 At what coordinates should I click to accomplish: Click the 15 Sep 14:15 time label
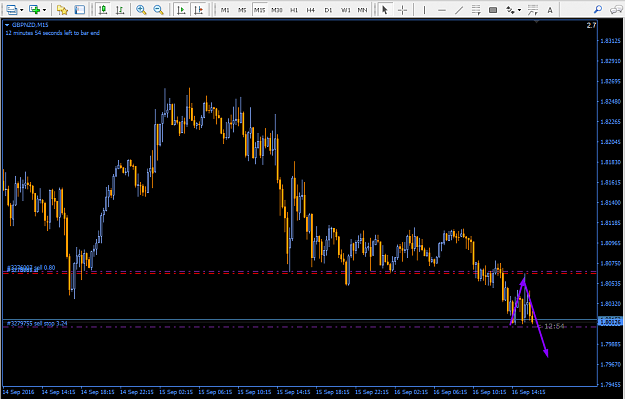coord(294,392)
